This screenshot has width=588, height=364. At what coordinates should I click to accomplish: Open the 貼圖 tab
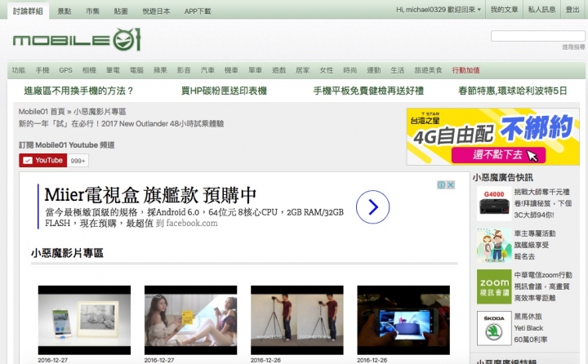(121, 11)
